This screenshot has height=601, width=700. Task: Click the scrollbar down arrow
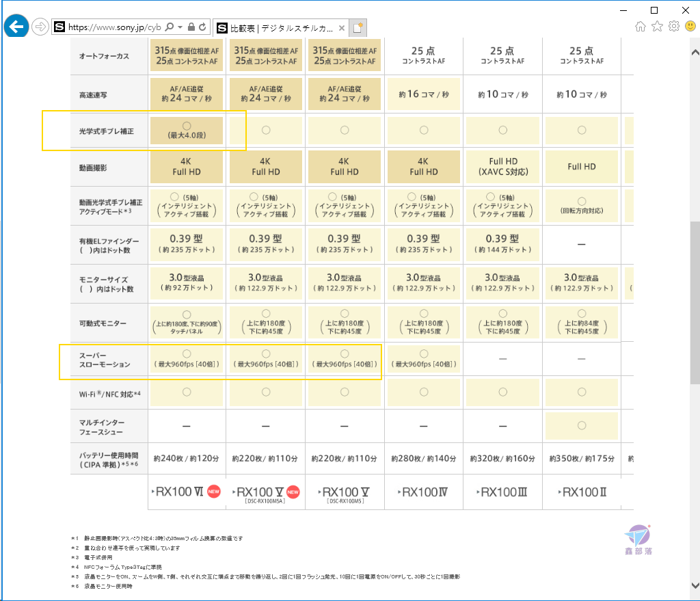pyautogui.click(x=695, y=585)
